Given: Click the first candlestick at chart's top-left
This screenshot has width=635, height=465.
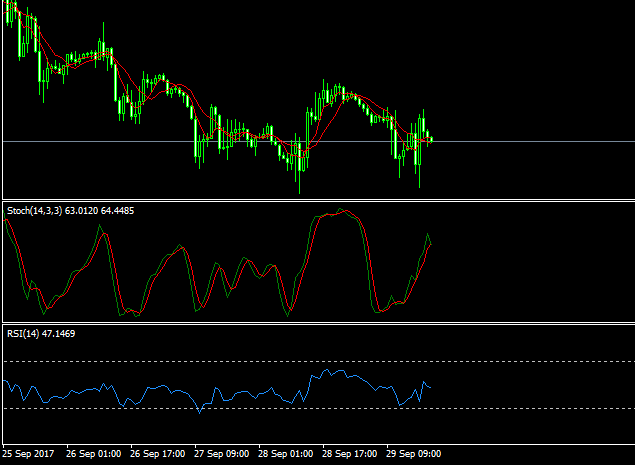Looking at the screenshot, I should 6,10.
